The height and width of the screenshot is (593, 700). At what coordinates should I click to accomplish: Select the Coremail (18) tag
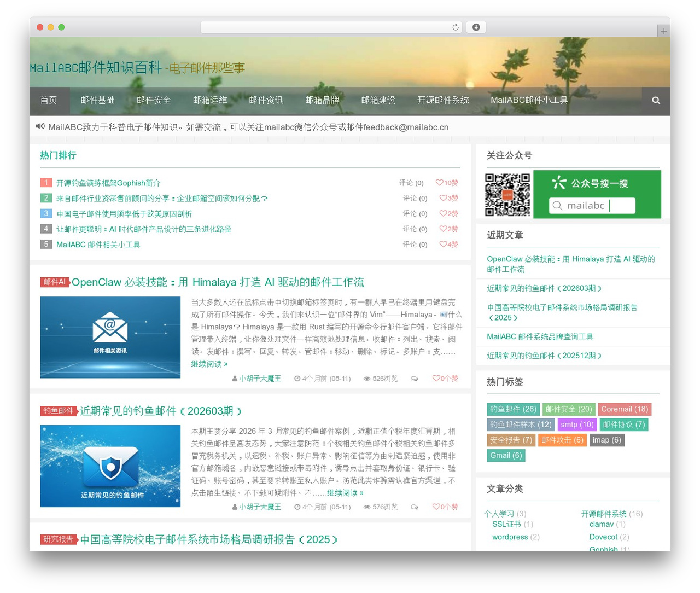[x=625, y=409]
